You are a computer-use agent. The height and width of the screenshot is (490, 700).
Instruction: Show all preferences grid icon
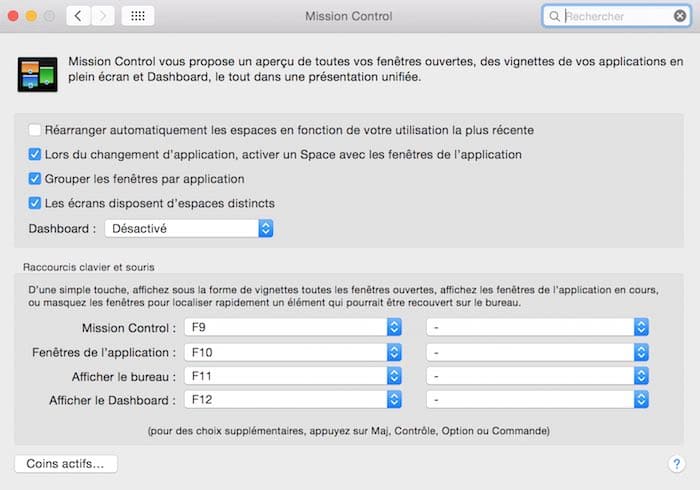[x=138, y=16]
